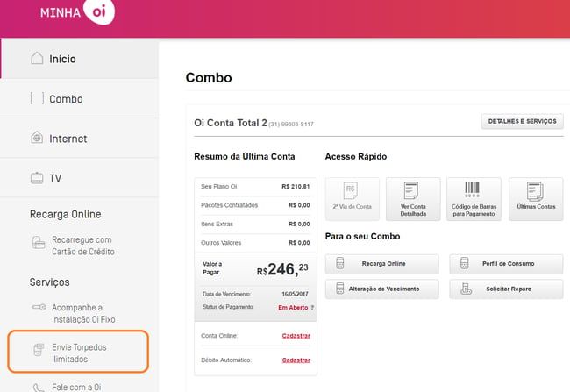570x392 pixels.
Task: Click the phone message icon for Torpedos
Action: pos(39,350)
